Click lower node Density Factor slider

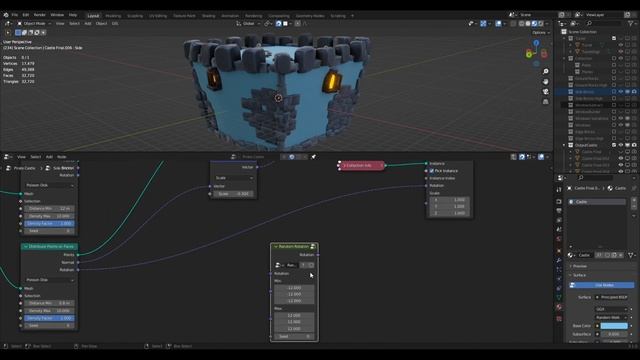(49, 318)
